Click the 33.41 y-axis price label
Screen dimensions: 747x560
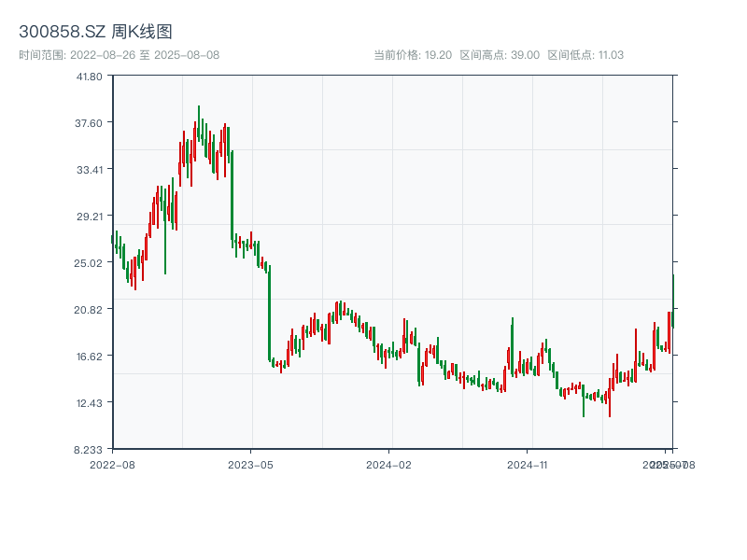(90, 170)
